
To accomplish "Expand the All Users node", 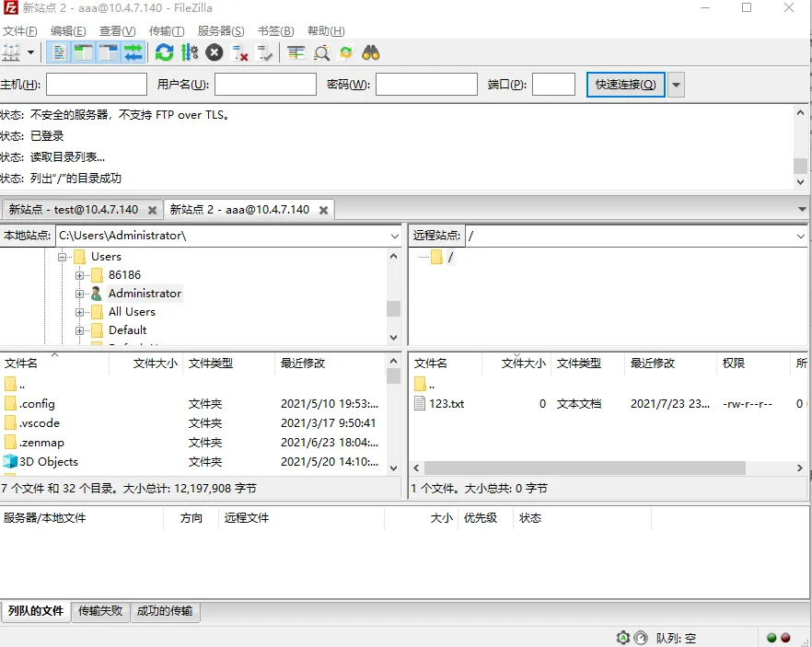I will [x=79, y=312].
